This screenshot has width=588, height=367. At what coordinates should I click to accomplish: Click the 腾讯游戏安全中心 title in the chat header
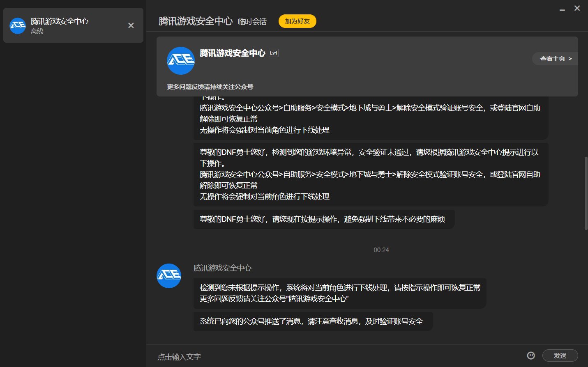196,21
